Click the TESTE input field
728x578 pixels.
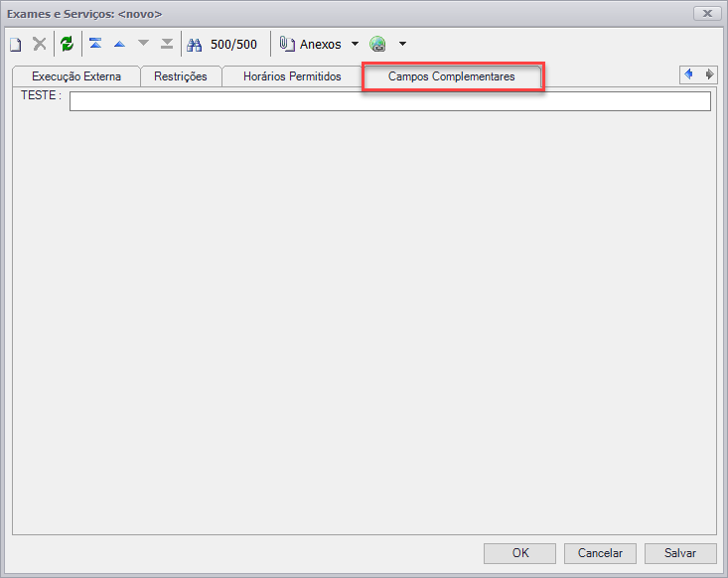(x=390, y=101)
